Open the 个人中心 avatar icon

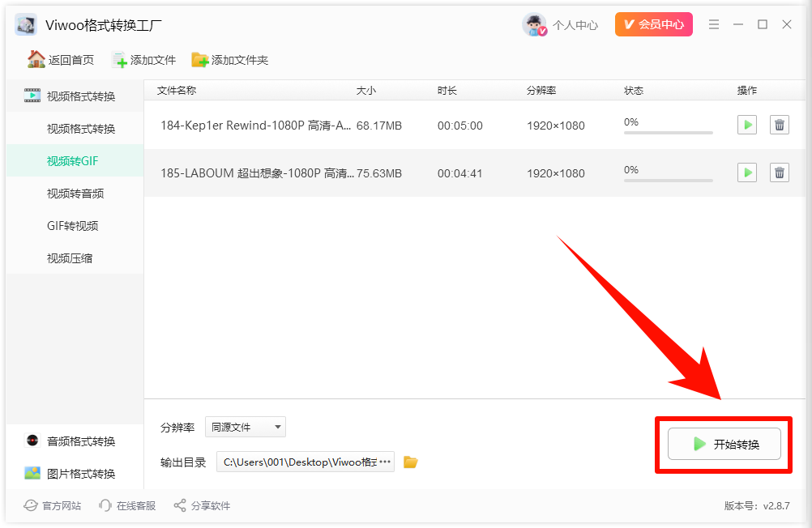[x=534, y=24]
